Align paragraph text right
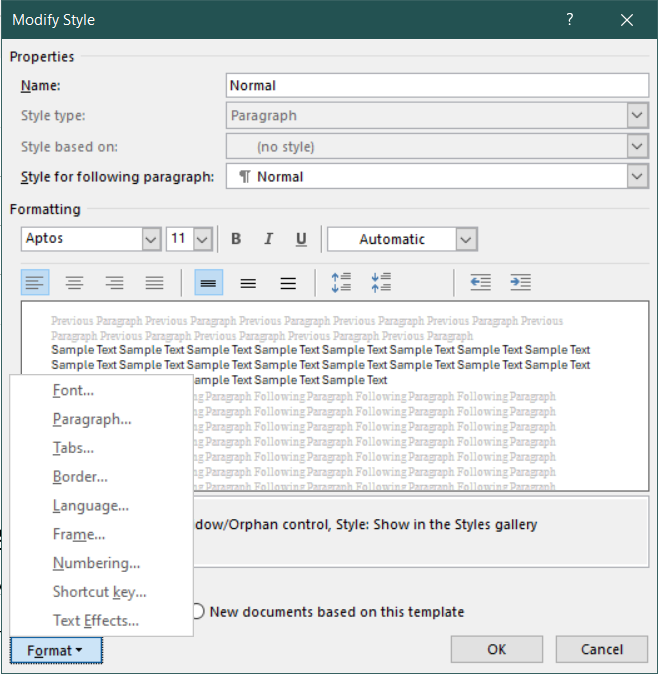658x675 pixels. tap(114, 282)
